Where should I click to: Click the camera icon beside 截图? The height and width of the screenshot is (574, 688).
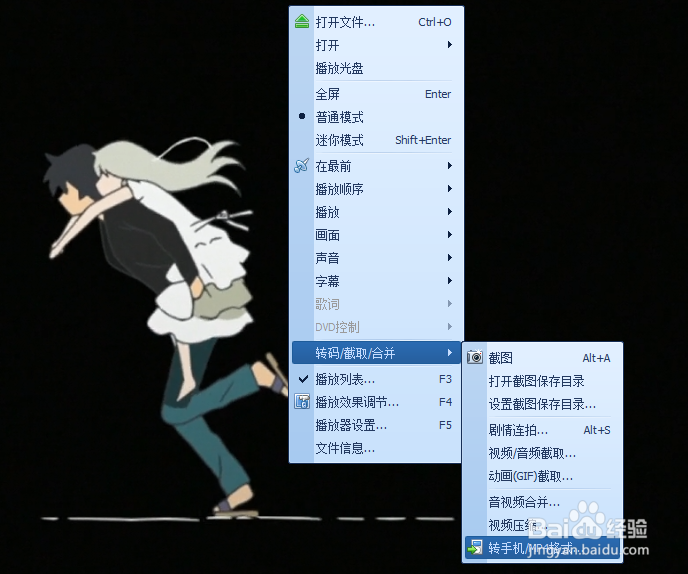tap(475, 357)
